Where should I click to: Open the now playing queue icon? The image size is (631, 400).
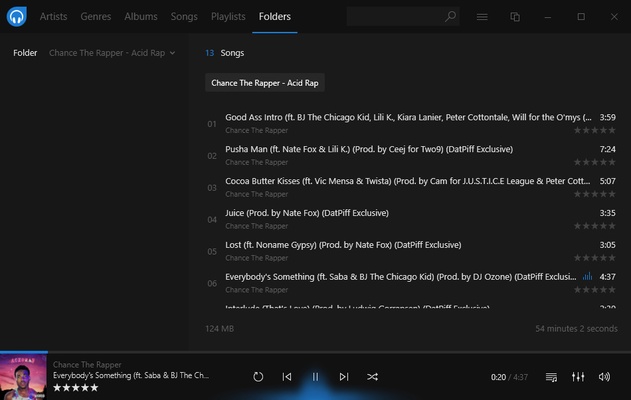point(551,377)
